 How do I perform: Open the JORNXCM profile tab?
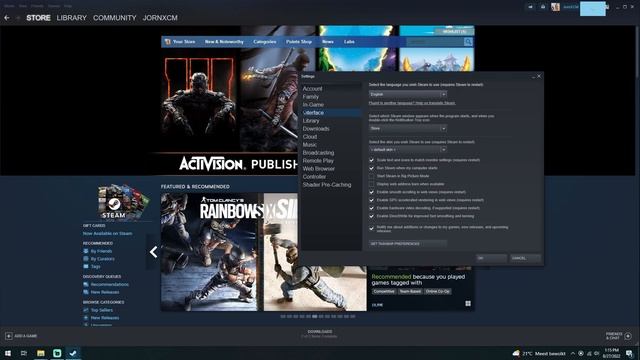pyautogui.click(x=160, y=18)
